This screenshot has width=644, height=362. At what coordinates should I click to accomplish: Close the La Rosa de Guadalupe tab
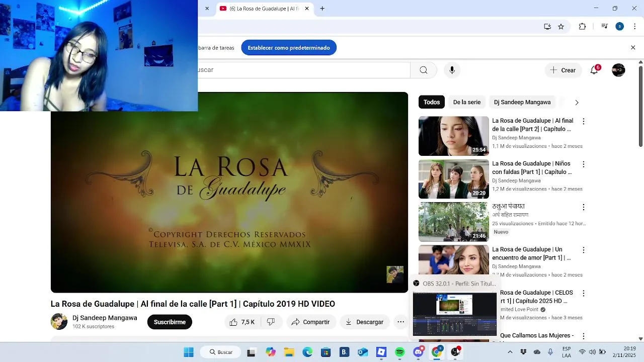[307, 9]
